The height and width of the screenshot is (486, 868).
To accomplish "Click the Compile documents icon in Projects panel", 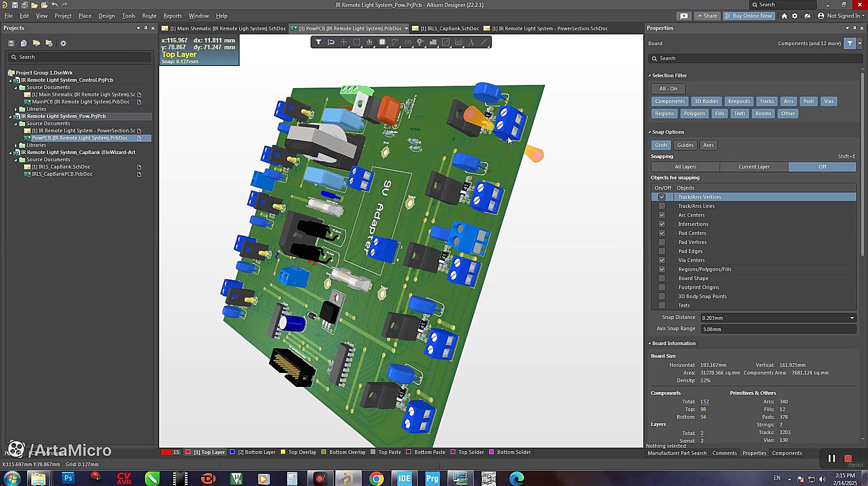I will [24, 43].
